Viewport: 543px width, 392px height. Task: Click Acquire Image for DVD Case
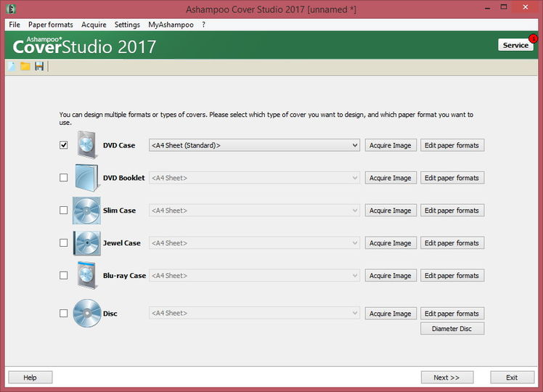[x=391, y=145]
